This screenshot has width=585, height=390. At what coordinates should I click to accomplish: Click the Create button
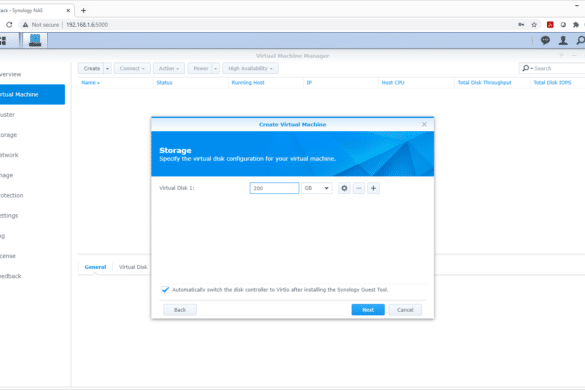pos(91,68)
